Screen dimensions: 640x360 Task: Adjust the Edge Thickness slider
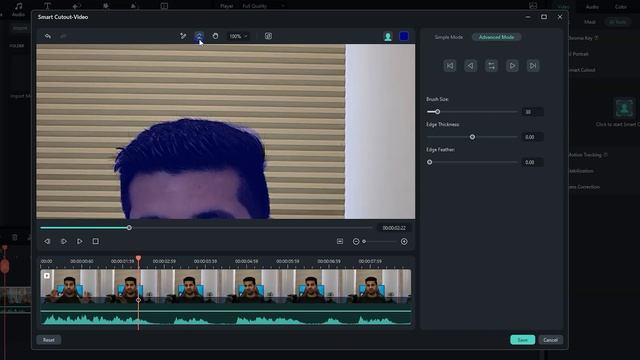coord(472,137)
